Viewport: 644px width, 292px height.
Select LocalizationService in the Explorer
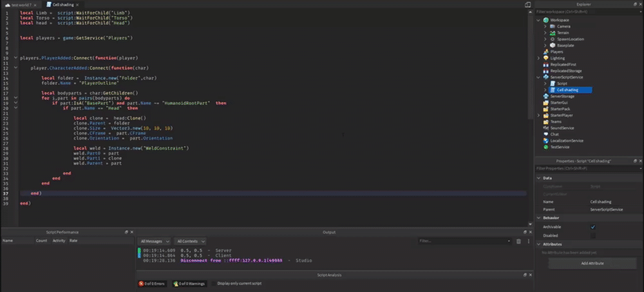click(x=566, y=141)
